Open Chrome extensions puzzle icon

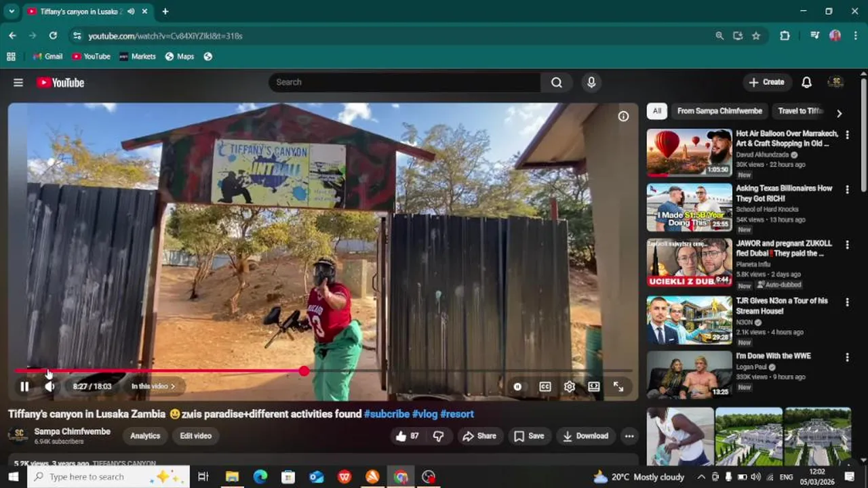(x=785, y=36)
